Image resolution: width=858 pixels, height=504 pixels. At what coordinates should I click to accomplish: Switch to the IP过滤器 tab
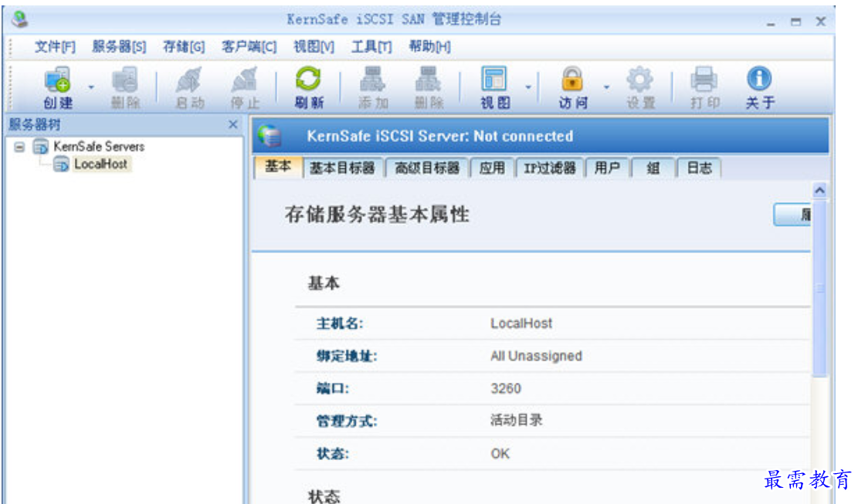(549, 168)
